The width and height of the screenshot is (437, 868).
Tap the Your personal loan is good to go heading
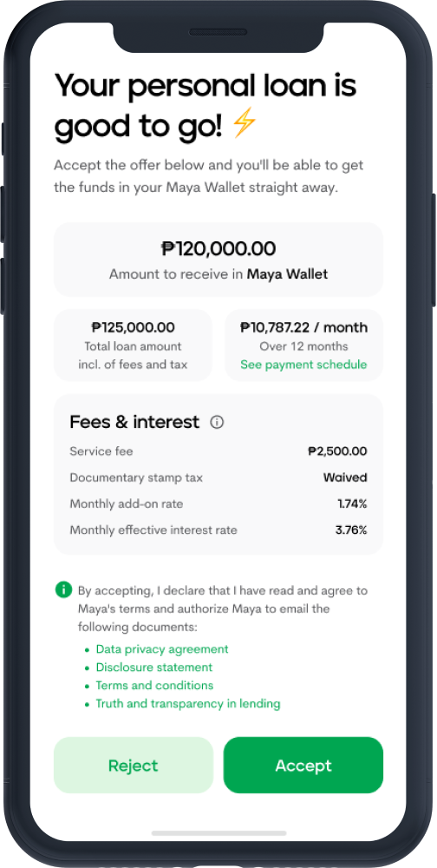pos(205,105)
